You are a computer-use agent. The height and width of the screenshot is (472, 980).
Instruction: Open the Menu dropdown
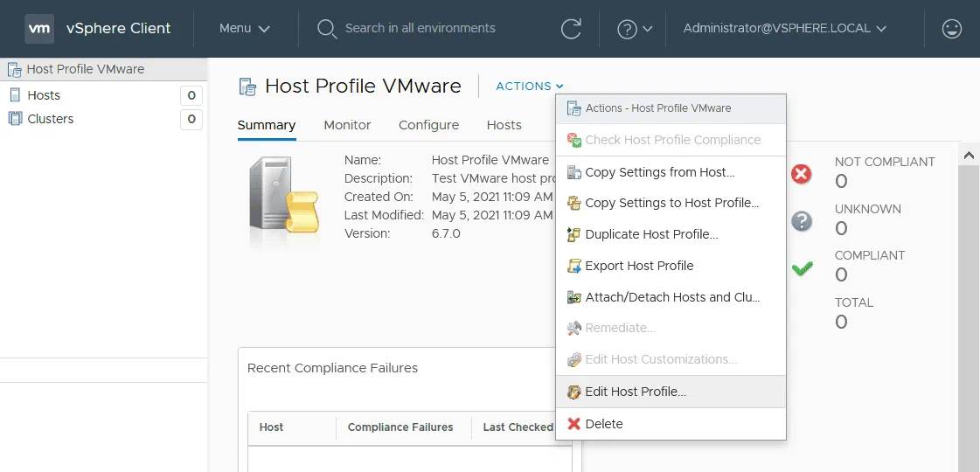(x=244, y=29)
